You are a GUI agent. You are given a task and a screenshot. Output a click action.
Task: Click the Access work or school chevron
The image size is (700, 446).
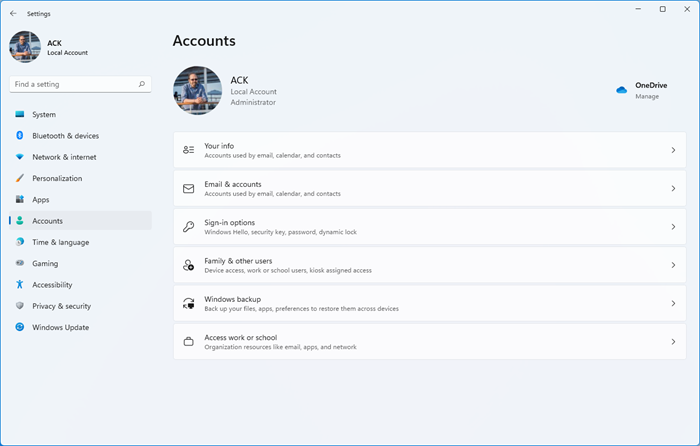673,342
